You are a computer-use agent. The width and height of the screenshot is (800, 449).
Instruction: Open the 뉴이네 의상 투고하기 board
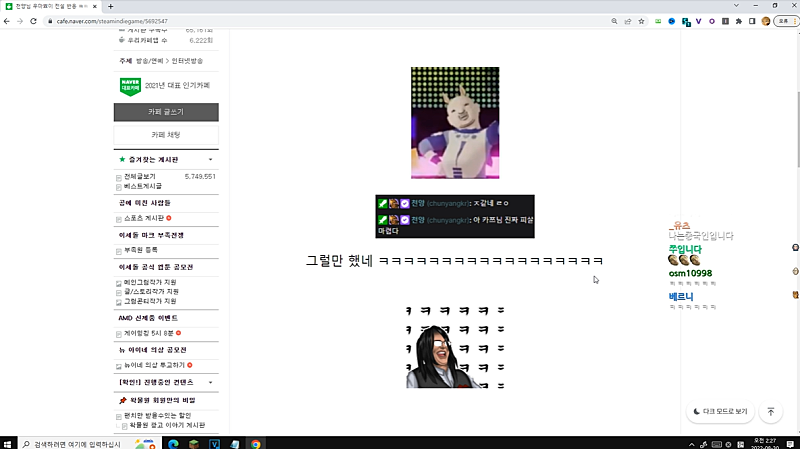point(154,365)
